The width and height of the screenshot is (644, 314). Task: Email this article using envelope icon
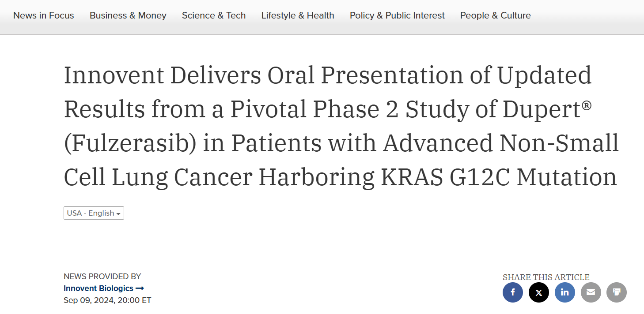pyautogui.click(x=591, y=292)
